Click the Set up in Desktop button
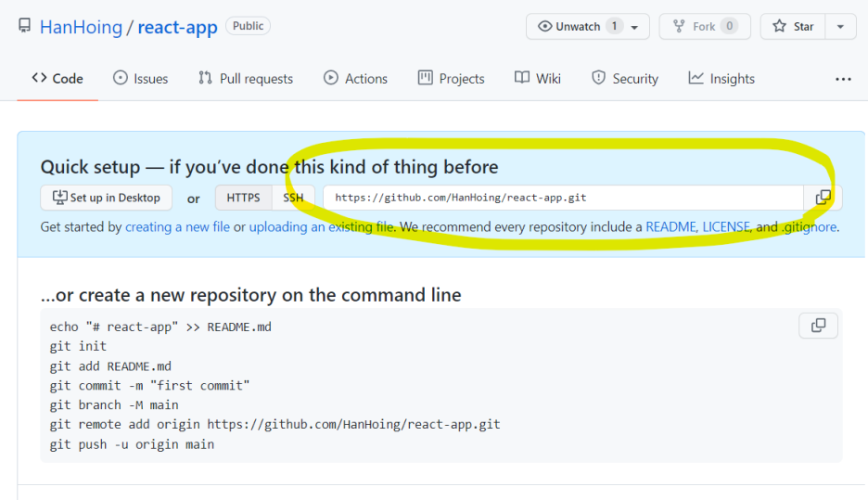Screen dimensions: 868x500 point(107,198)
